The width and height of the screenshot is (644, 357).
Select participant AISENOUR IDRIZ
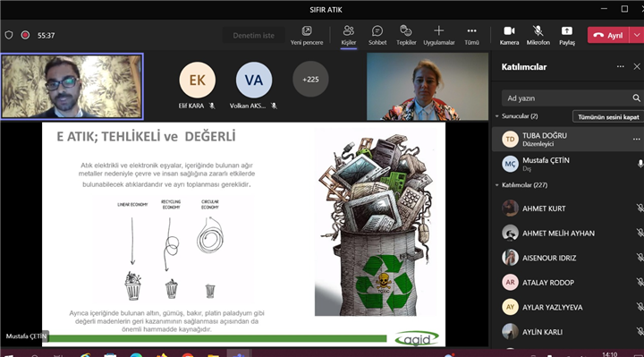[x=568, y=258]
